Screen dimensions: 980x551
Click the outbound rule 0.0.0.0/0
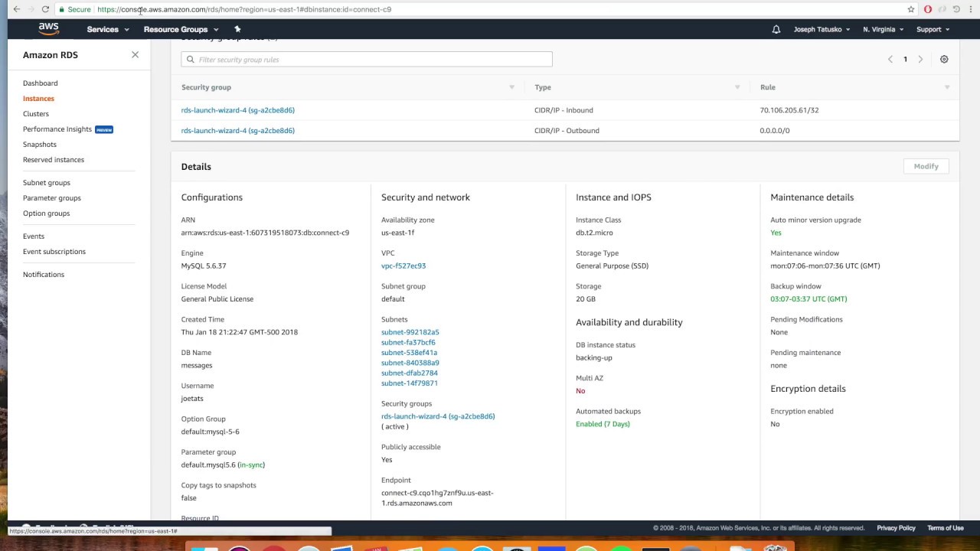click(x=775, y=130)
